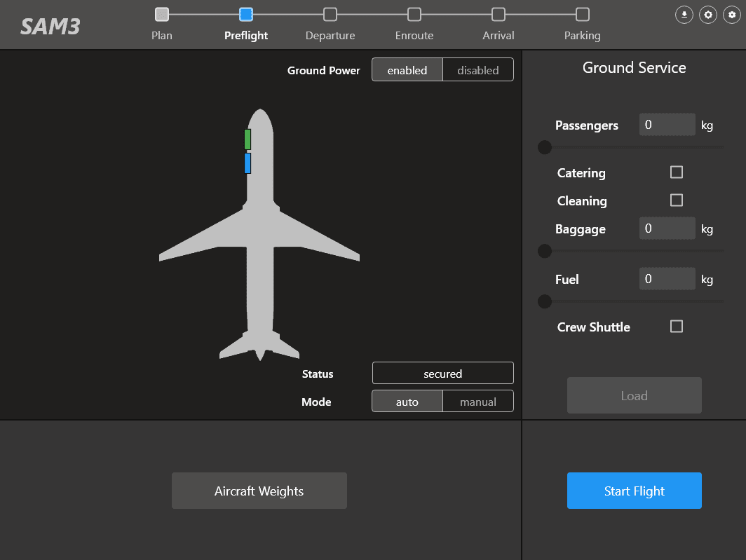Open the middle settings gear icon
Screen dimensions: 746x560
point(707,14)
